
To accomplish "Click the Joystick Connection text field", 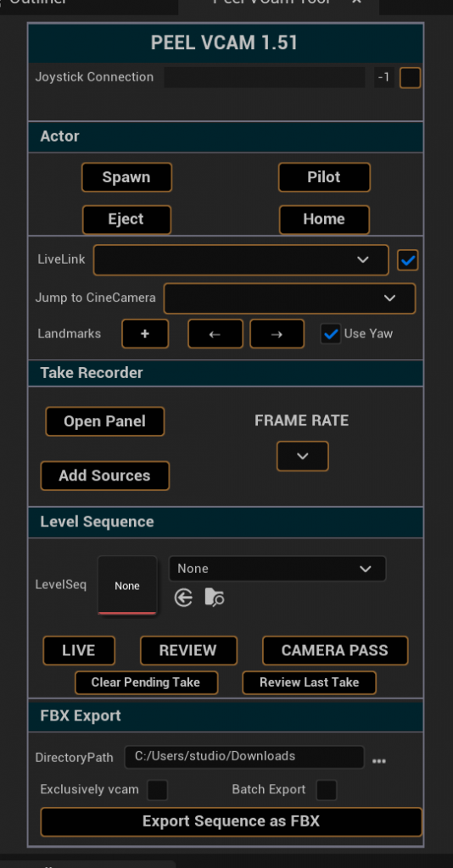I will (x=265, y=77).
